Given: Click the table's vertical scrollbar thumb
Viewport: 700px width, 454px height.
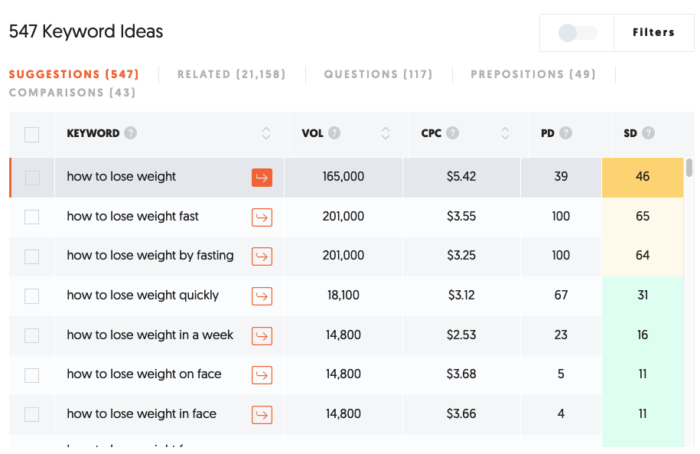Looking at the screenshot, I should [689, 168].
